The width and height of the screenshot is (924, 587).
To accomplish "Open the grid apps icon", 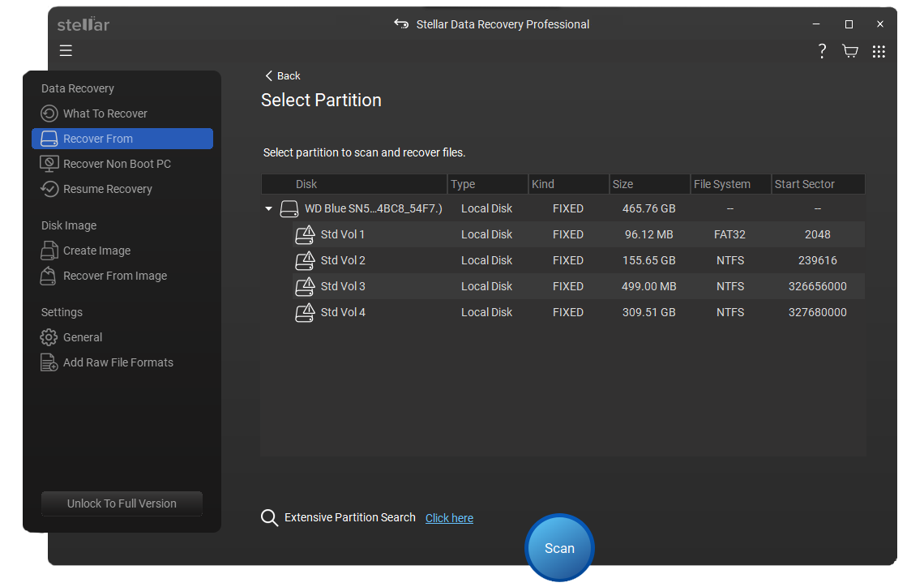I will coord(879,51).
